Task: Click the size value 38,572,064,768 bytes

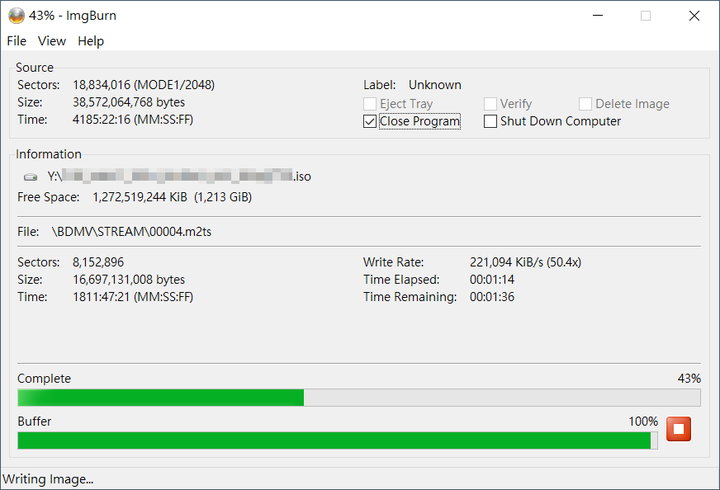Action: pyautogui.click(x=129, y=102)
